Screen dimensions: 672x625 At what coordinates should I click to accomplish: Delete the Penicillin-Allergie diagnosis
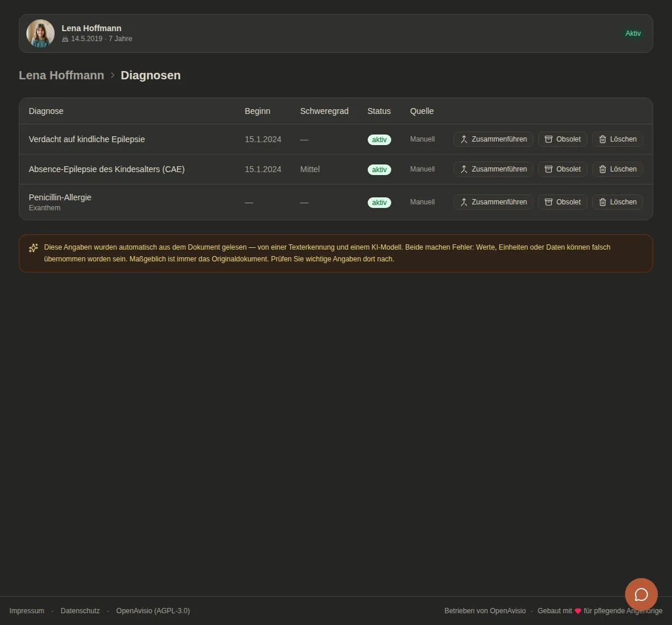tap(617, 202)
